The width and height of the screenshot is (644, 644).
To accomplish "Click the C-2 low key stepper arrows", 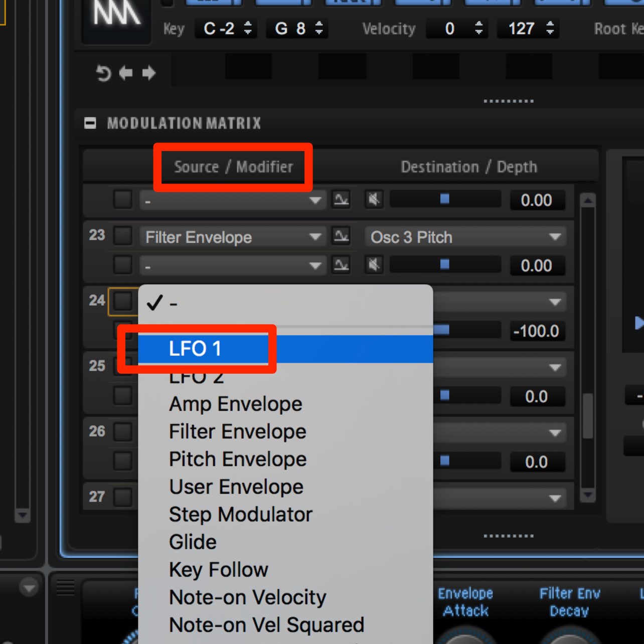I will coord(248,28).
